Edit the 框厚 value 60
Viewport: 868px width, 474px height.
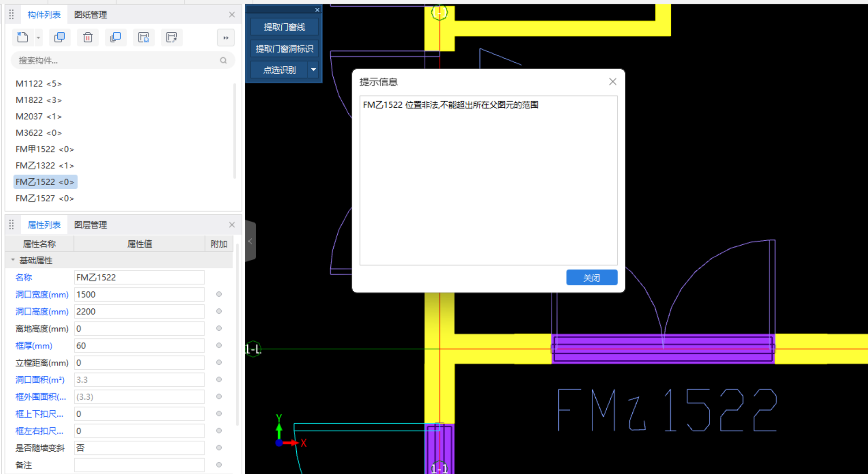[x=139, y=346]
